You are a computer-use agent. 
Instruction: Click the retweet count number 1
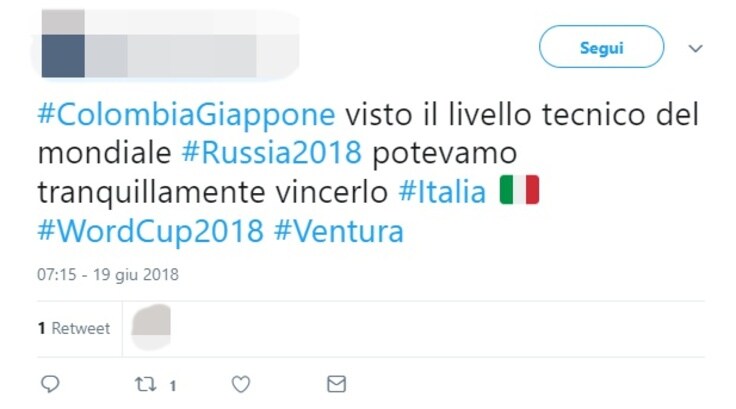[173, 386]
